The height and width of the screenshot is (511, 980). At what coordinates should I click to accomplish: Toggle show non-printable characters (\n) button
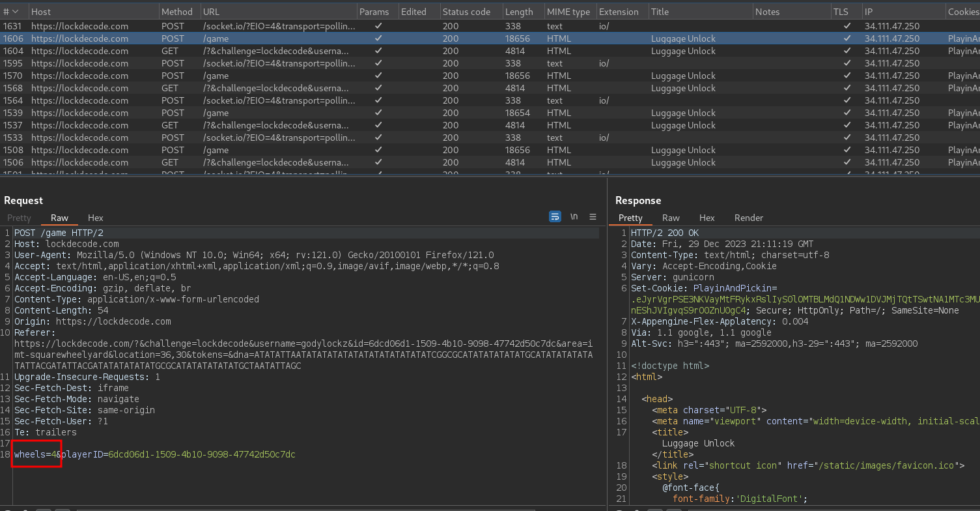point(574,216)
